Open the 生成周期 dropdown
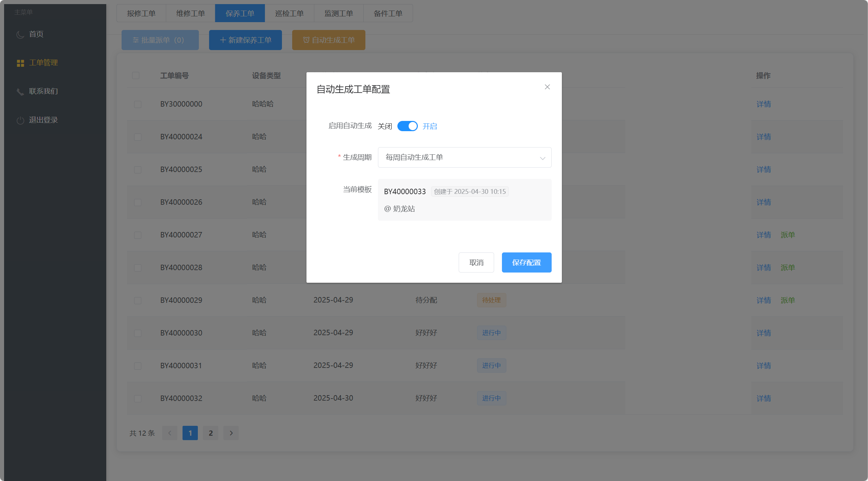The height and width of the screenshot is (481, 868). [x=464, y=157]
